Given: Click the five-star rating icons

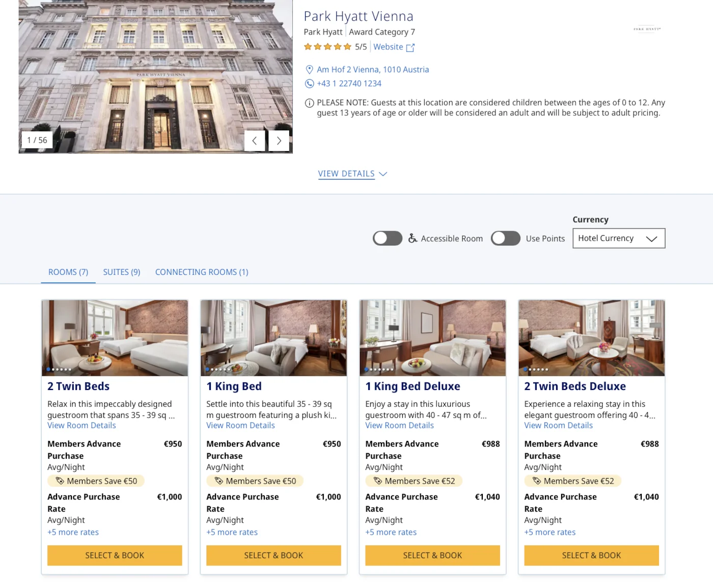Looking at the screenshot, I should pyautogui.click(x=327, y=47).
